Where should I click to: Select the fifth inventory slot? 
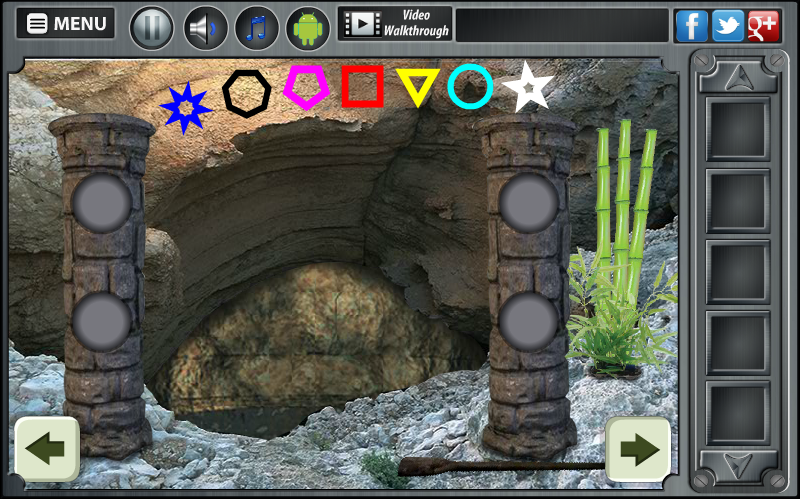pyautogui.click(x=738, y=413)
